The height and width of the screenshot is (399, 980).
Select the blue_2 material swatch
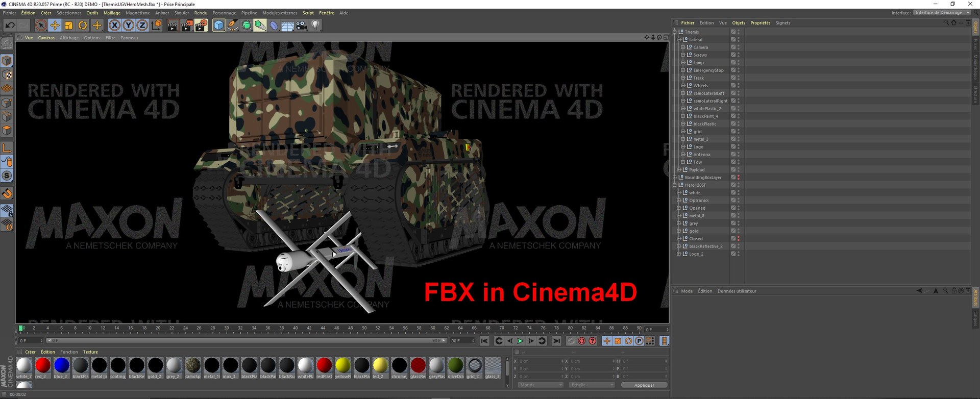(61, 368)
